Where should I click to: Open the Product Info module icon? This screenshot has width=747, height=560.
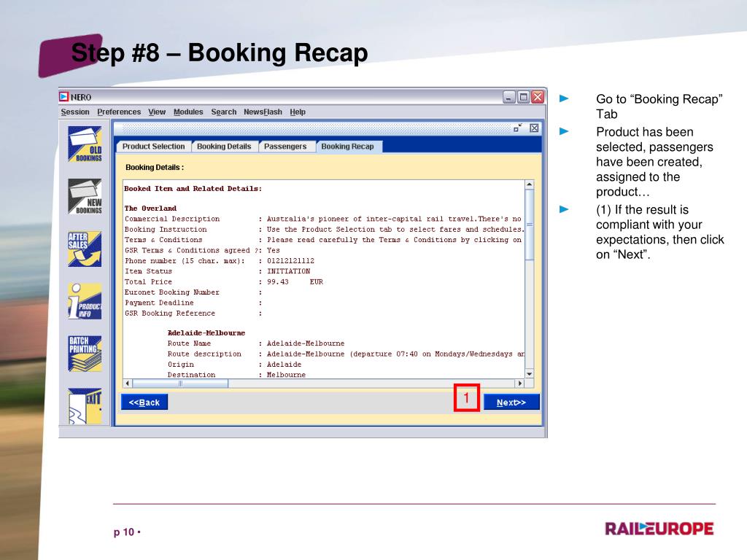pos(85,301)
